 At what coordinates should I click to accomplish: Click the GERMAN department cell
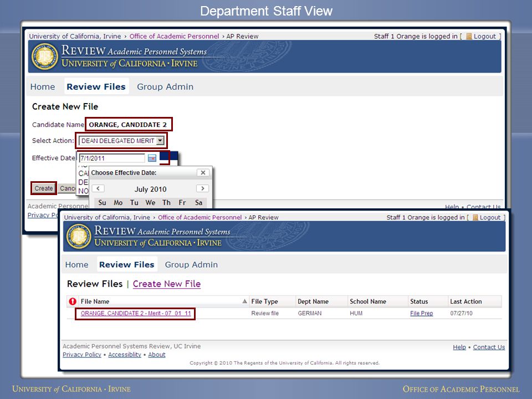[309, 313]
